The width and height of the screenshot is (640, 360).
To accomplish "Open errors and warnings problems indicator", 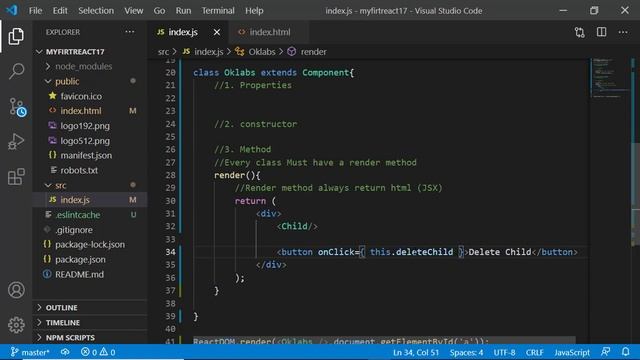I will point(98,352).
